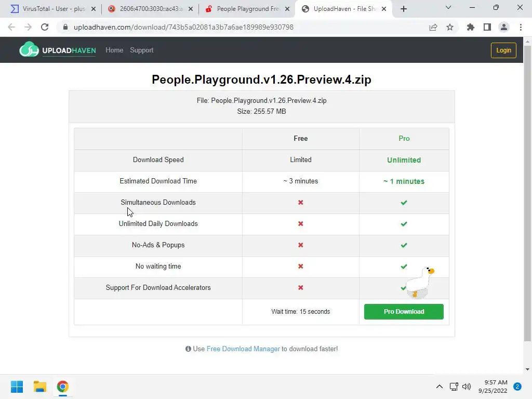Click the green Pro Download button
532x399 pixels.
[404, 312]
